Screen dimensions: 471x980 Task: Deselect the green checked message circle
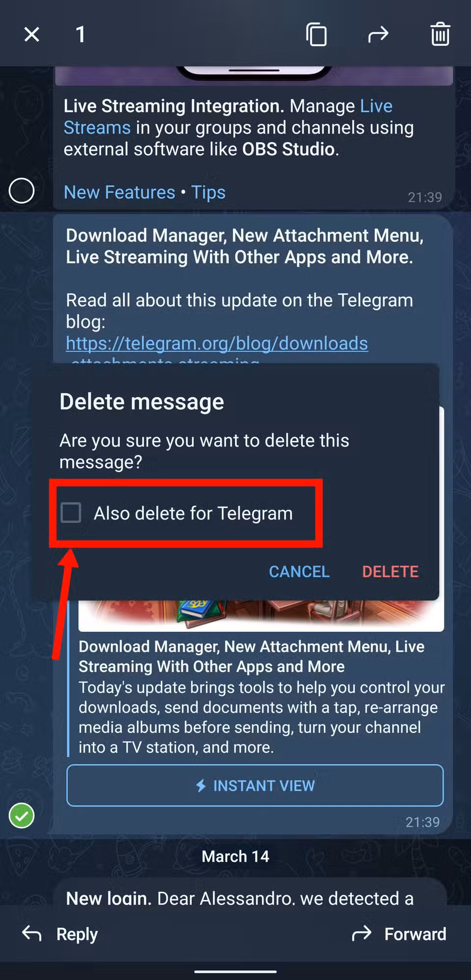(22, 816)
